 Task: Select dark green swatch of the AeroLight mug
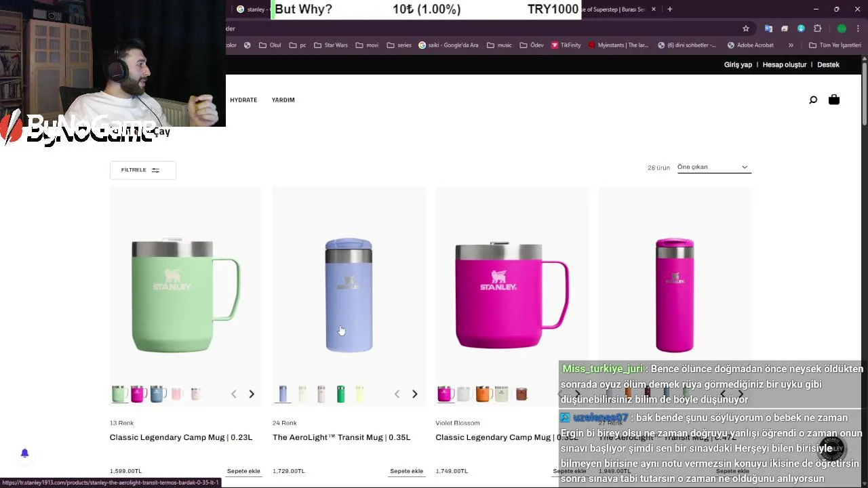click(340, 394)
